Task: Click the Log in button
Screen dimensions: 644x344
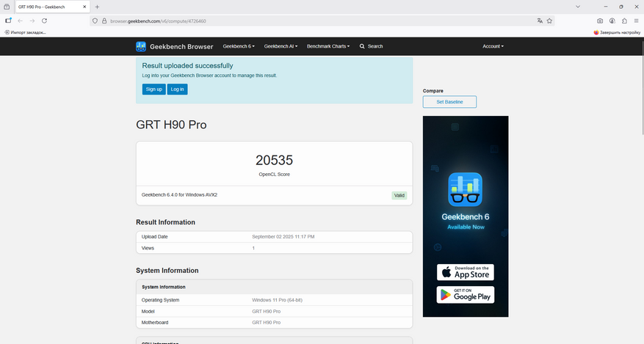Action: click(x=177, y=89)
